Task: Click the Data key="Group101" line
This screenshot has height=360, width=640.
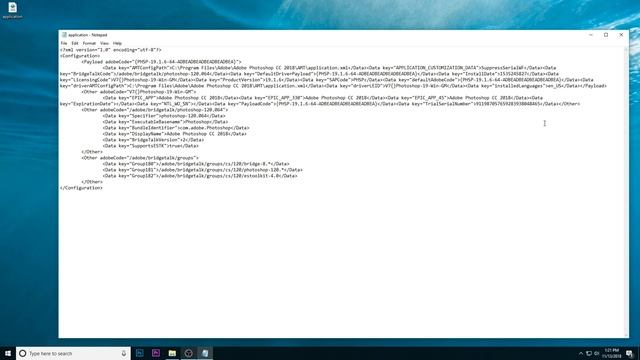Action: click(x=203, y=170)
